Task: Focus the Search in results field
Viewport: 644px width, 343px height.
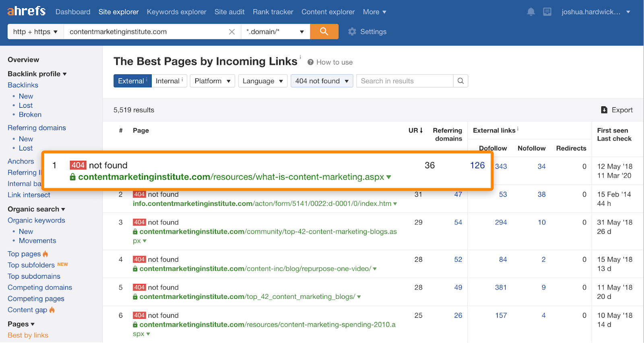Action: (404, 81)
